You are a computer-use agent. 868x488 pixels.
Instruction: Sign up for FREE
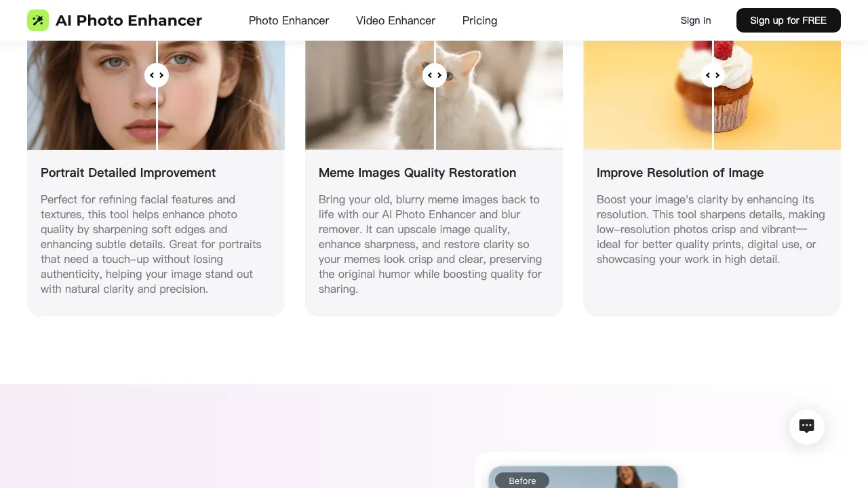[788, 20]
